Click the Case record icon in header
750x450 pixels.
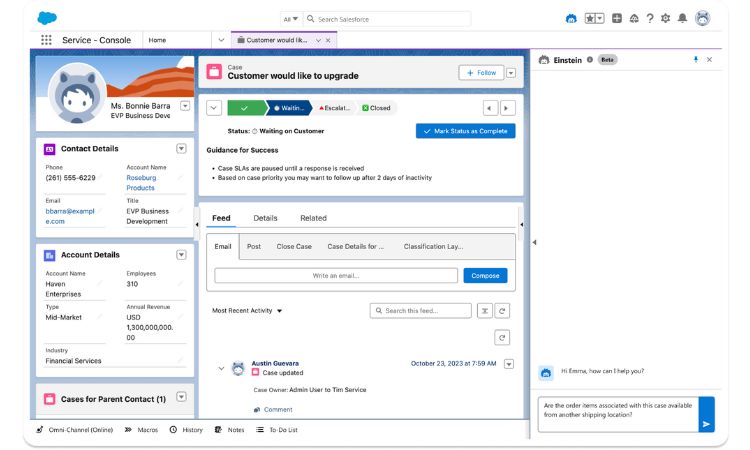tap(214, 72)
